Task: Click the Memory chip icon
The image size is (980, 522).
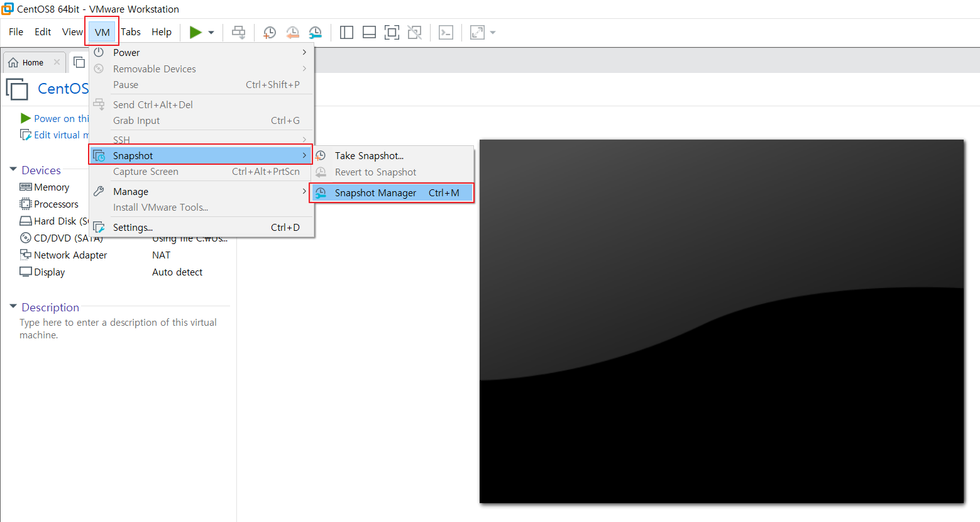Action: [x=26, y=187]
